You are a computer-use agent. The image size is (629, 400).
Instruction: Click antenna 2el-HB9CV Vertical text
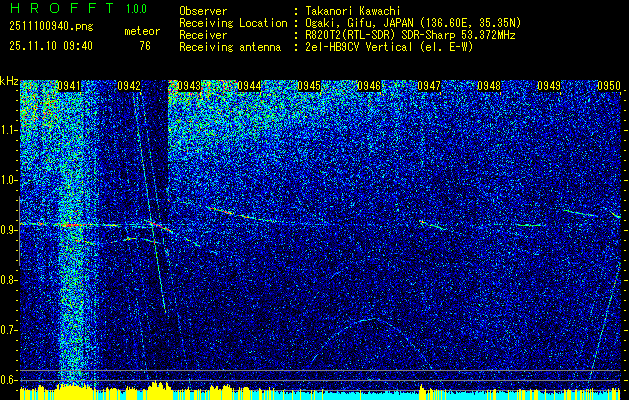click(389, 47)
